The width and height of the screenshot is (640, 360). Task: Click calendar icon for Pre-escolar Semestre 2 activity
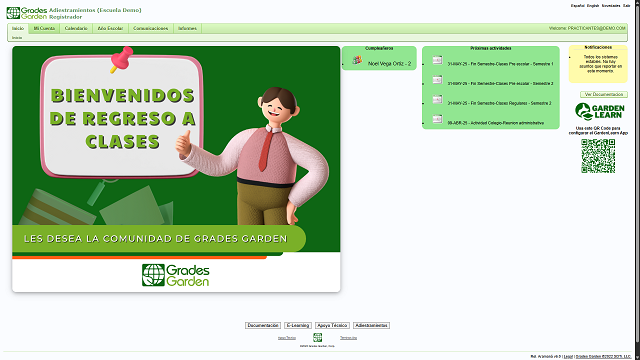pos(437,80)
